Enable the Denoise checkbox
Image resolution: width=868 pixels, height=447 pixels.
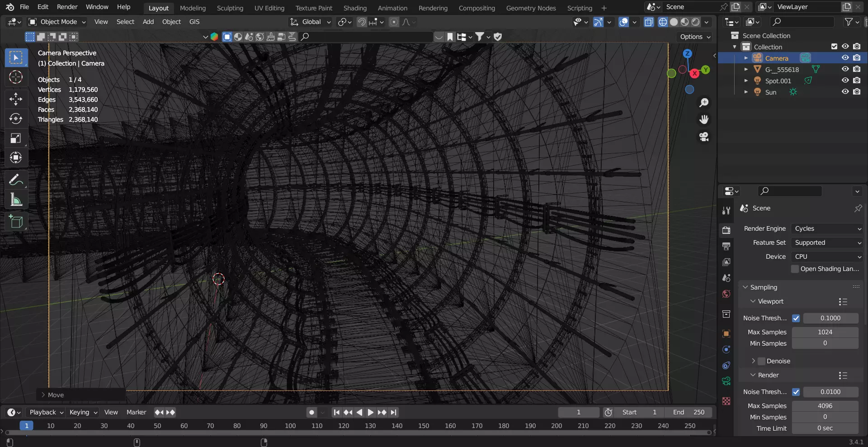[762, 361]
